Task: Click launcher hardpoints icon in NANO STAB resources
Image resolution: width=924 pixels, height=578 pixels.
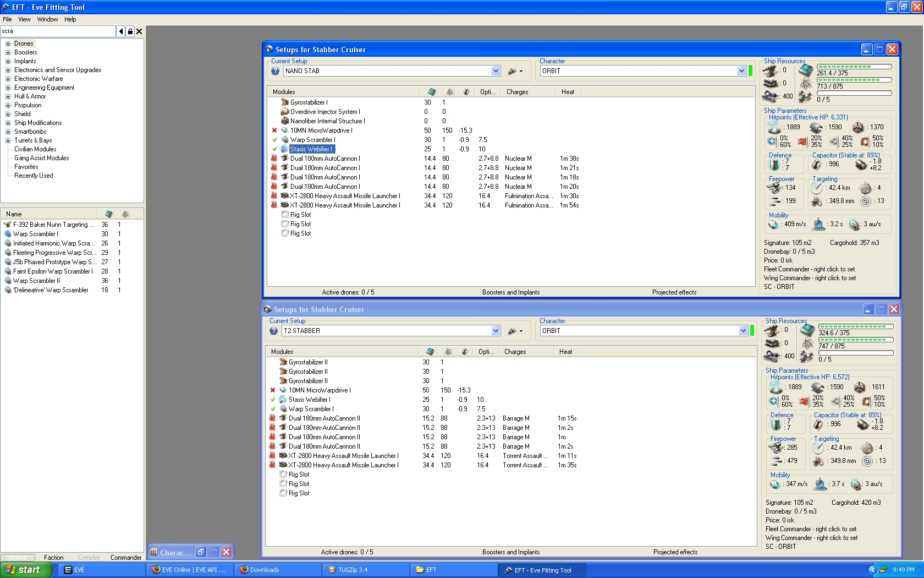Action: point(771,83)
